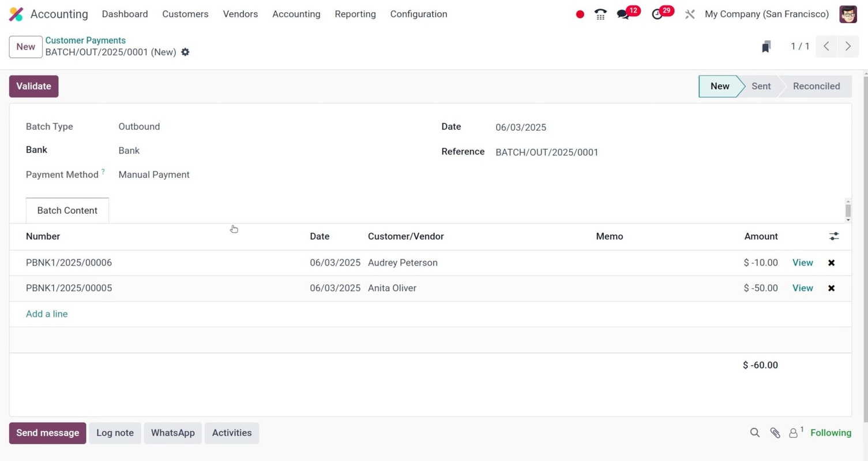Go to next record arrow
Viewport: 868px width, 461px height.
pos(847,47)
